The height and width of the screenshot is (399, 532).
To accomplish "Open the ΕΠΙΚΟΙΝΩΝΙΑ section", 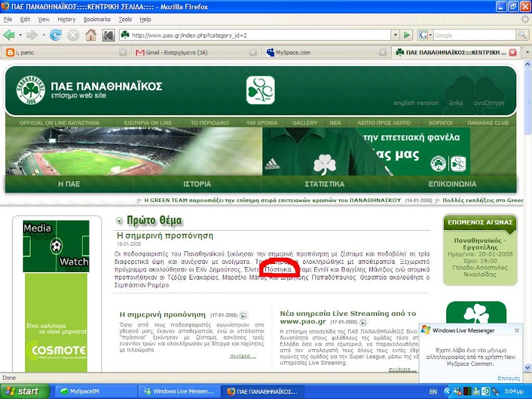I will coord(453,184).
